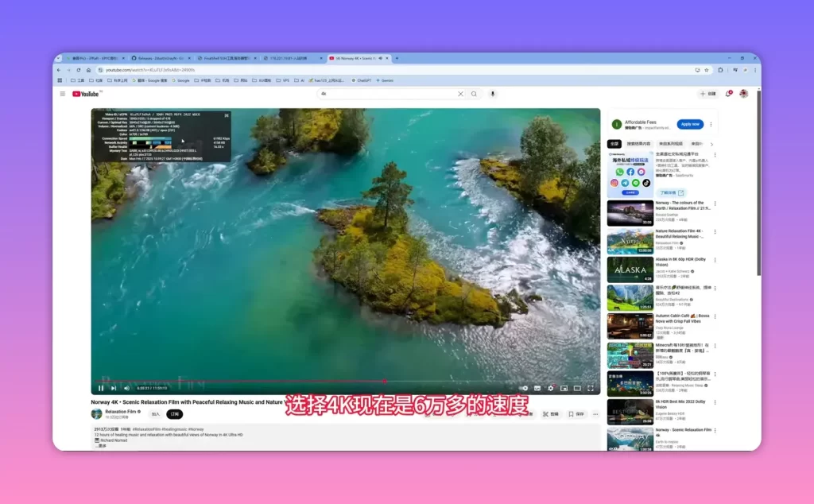Skip to the next video
Image resolution: width=814 pixels, height=504 pixels.
[x=114, y=388]
